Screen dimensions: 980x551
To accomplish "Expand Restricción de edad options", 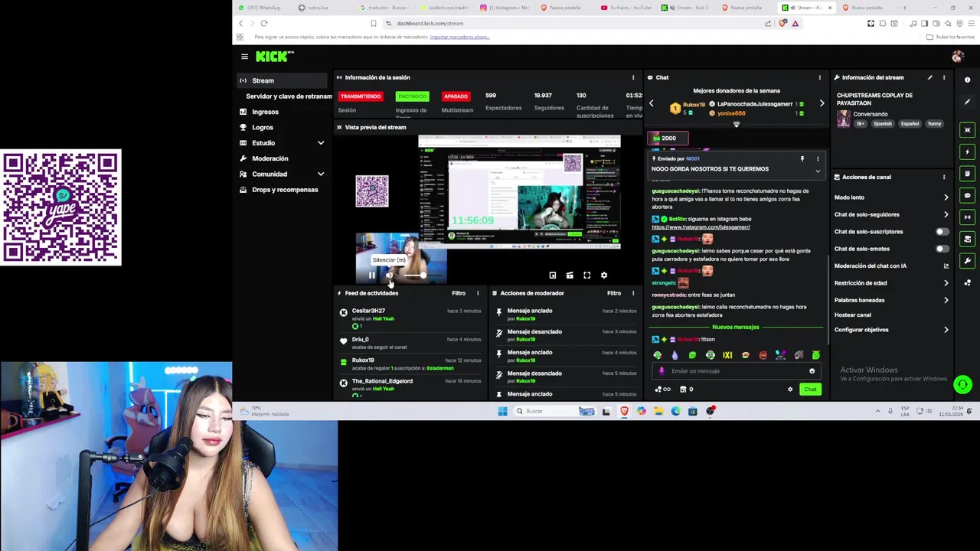I will (x=946, y=283).
